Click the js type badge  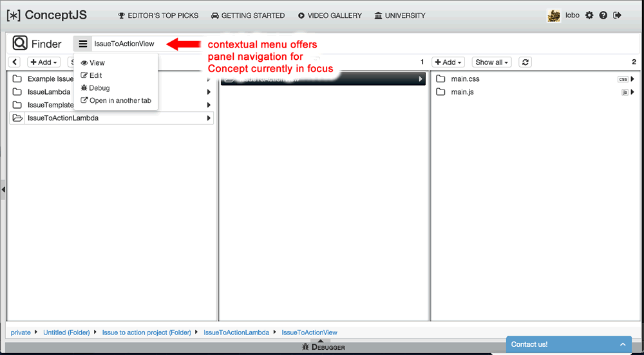point(625,92)
